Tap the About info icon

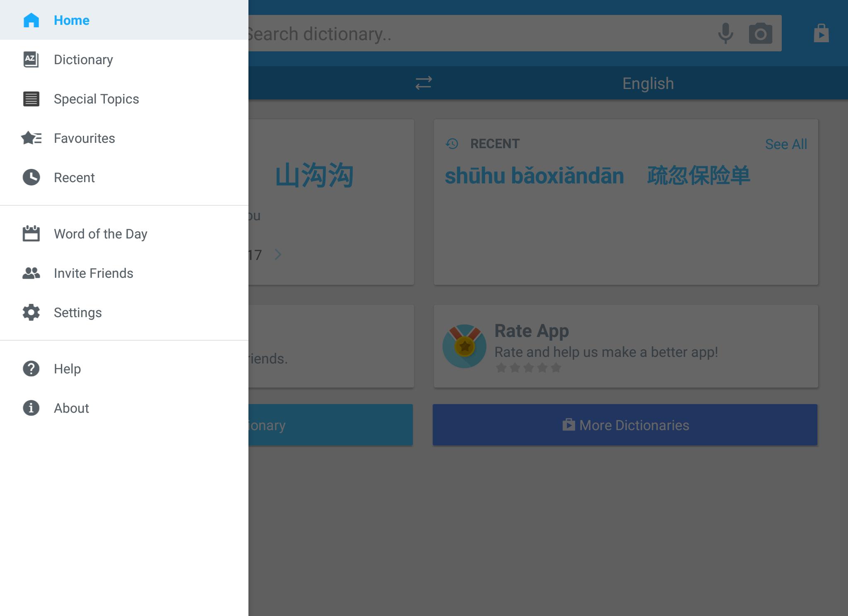pos(31,408)
